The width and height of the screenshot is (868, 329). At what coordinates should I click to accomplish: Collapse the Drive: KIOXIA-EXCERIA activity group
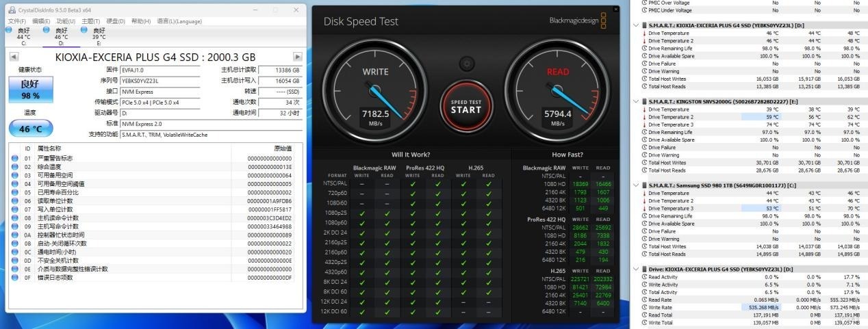638,269
